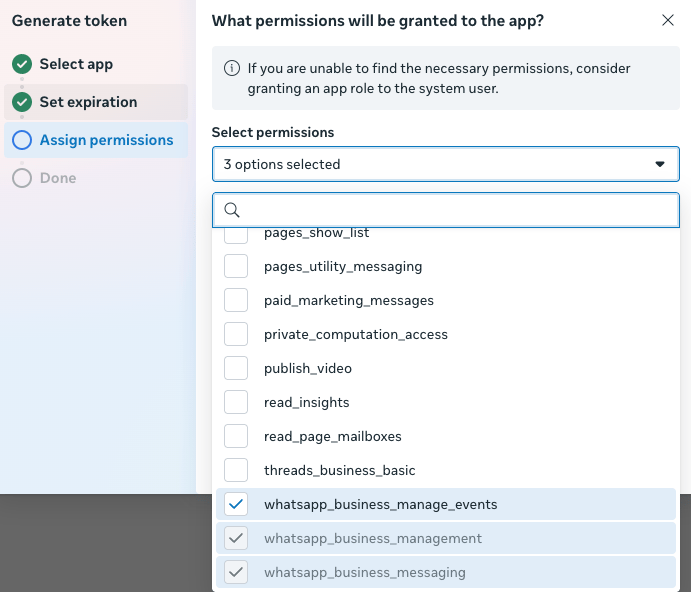The height and width of the screenshot is (592, 691).
Task: Check private_computation_access checkbox
Action: (x=236, y=334)
